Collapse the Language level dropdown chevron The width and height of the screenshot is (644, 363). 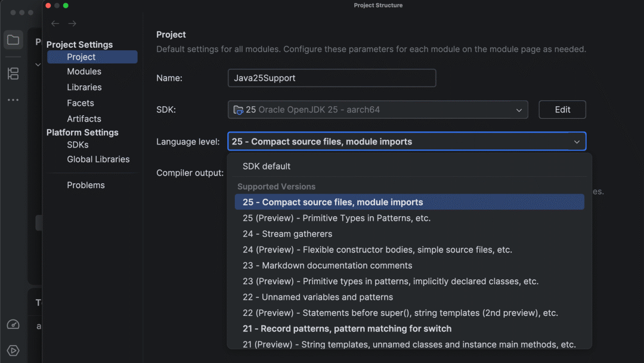coord(577,141)
